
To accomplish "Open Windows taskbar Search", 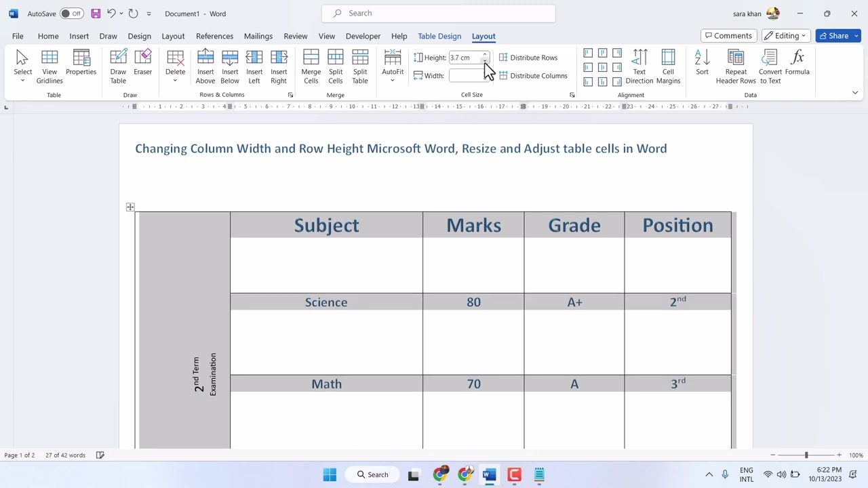I will click(x=373, y=474).
